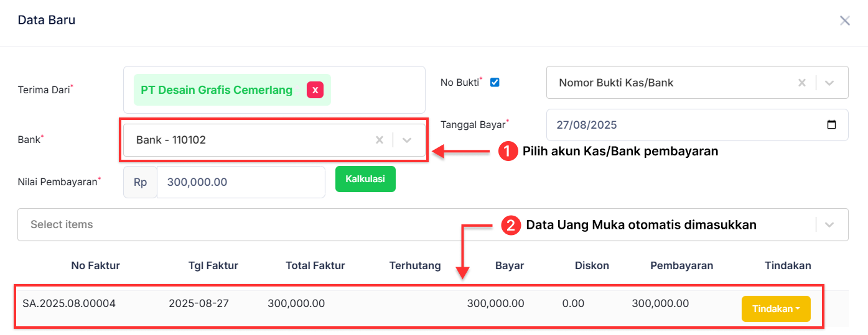
Task: Expand the Select items dropdown arrow
Action: tap(829, 224)
